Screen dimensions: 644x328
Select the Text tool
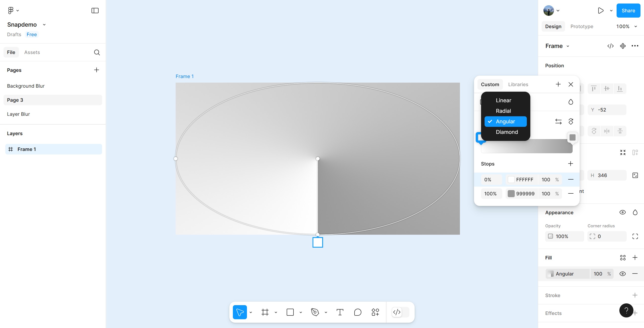click(340, 312)
